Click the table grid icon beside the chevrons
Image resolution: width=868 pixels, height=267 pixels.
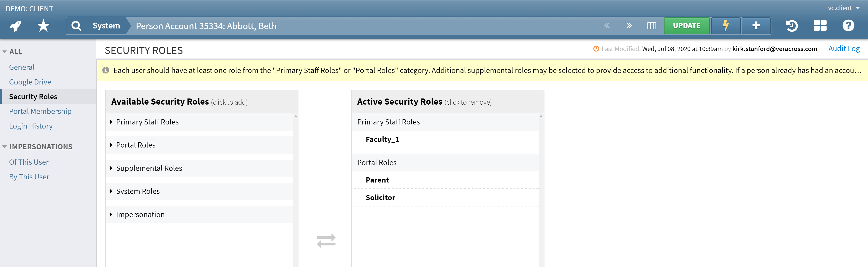pos(652,26)
